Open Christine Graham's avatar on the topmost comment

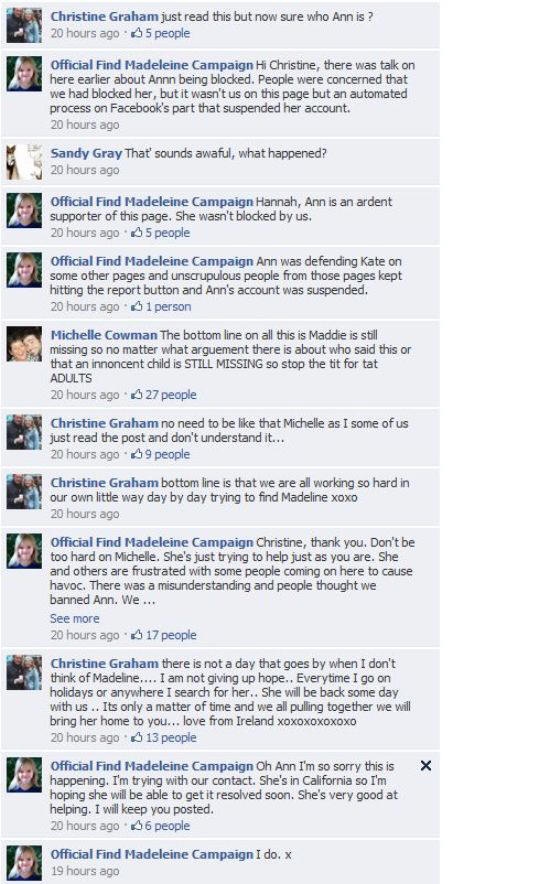[x=24, y=25]
